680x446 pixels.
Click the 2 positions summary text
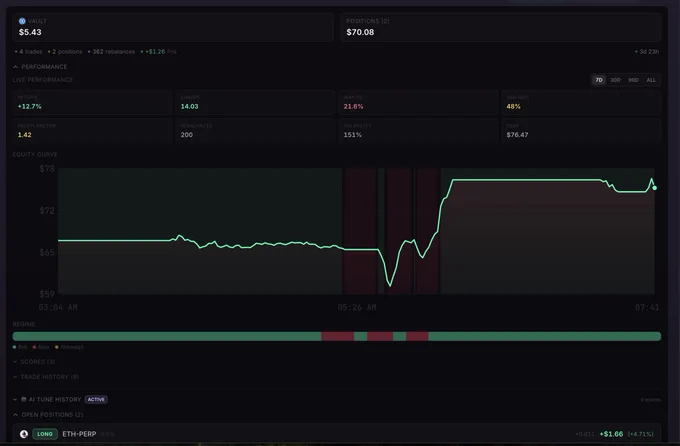65,52
